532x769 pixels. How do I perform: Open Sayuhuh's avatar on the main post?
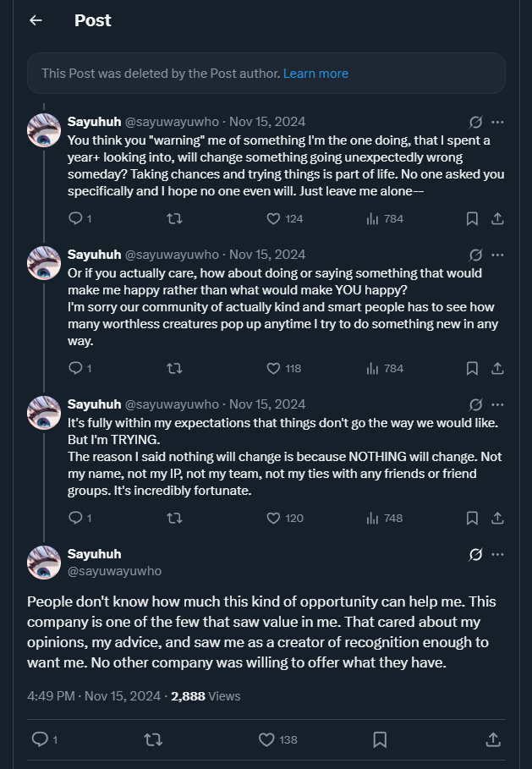point(43,563)
